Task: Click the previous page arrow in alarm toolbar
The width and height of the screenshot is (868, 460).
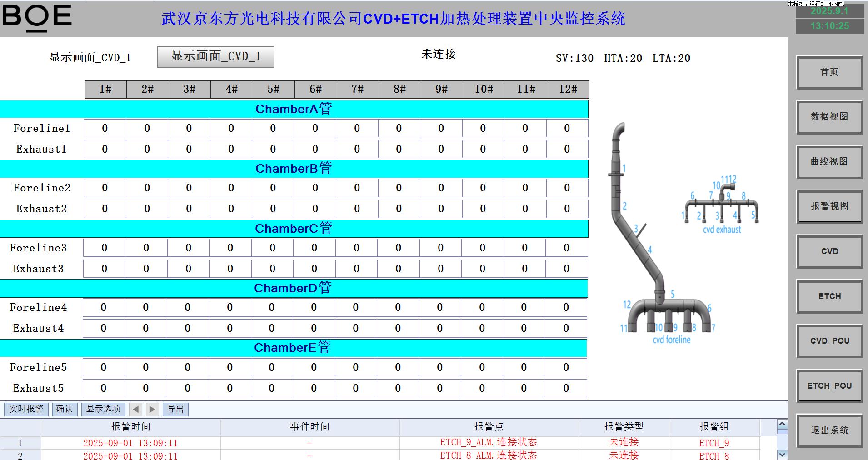Action: (135, 409)
